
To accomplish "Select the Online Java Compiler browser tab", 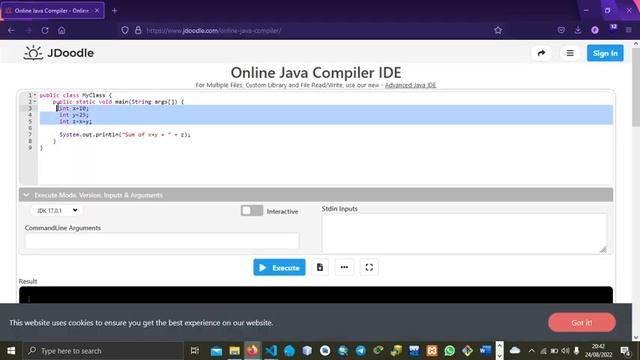I will 52,11.
